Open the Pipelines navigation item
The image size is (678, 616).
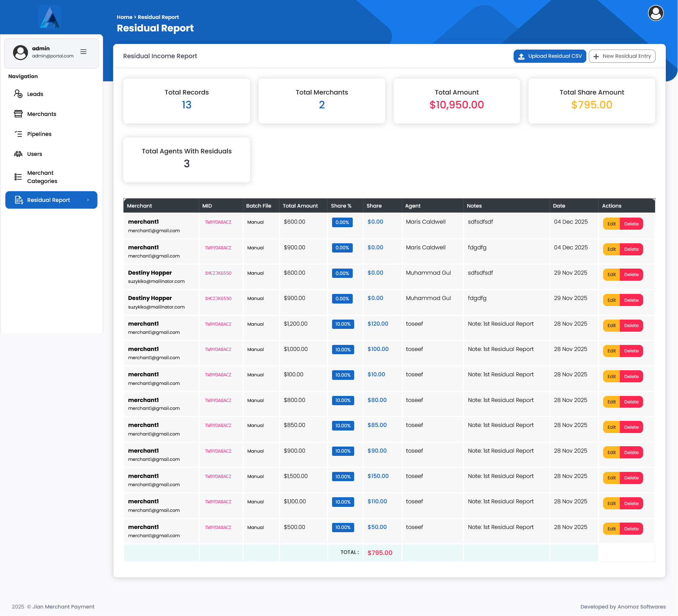click(x=39, y=134)
